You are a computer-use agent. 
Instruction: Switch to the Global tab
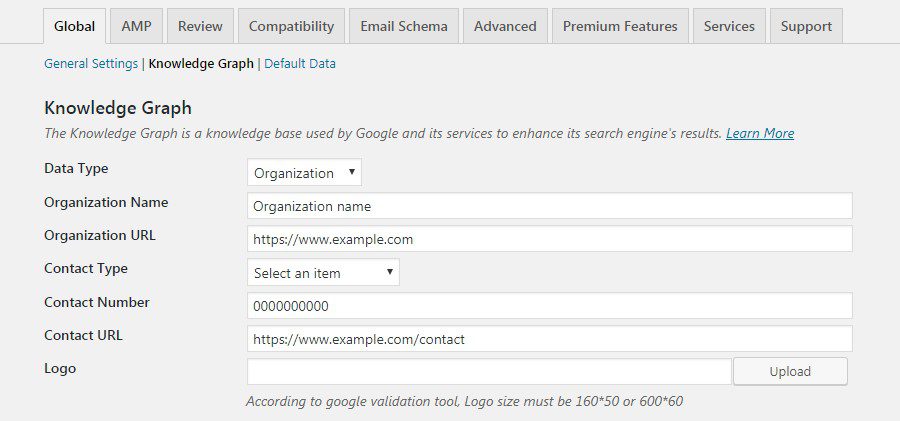coord(75,26)
